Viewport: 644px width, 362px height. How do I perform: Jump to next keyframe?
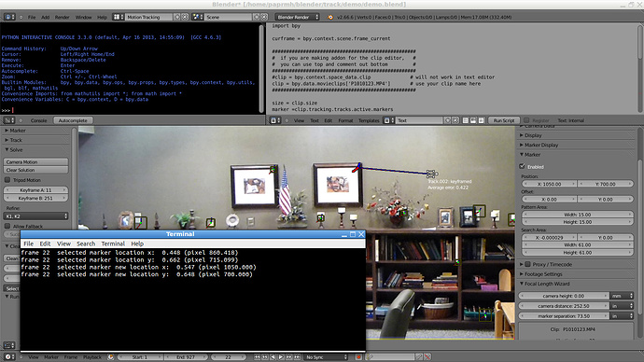[288, 357]
